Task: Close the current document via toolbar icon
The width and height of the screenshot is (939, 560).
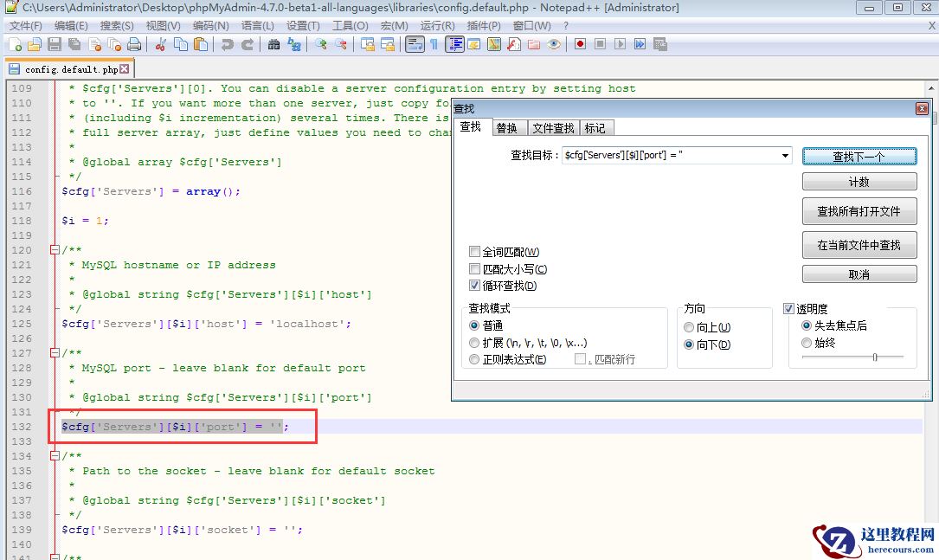Action: 94,44
